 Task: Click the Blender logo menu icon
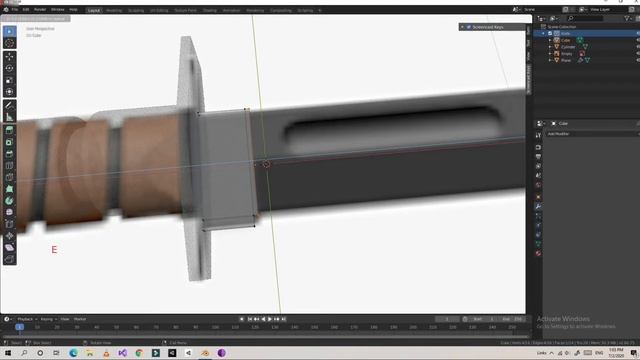coord(6,9)
